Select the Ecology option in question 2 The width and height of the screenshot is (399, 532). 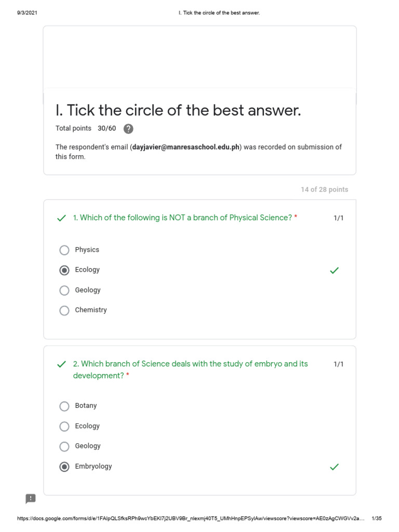tap(64, 427)
